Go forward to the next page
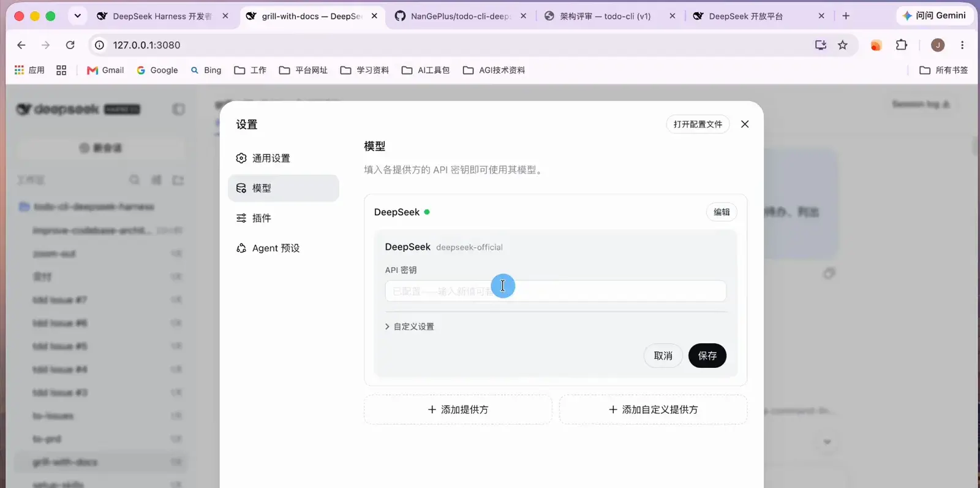Viewport: 980px width, 488px height. pyautogui.click(x=45, y=45)
